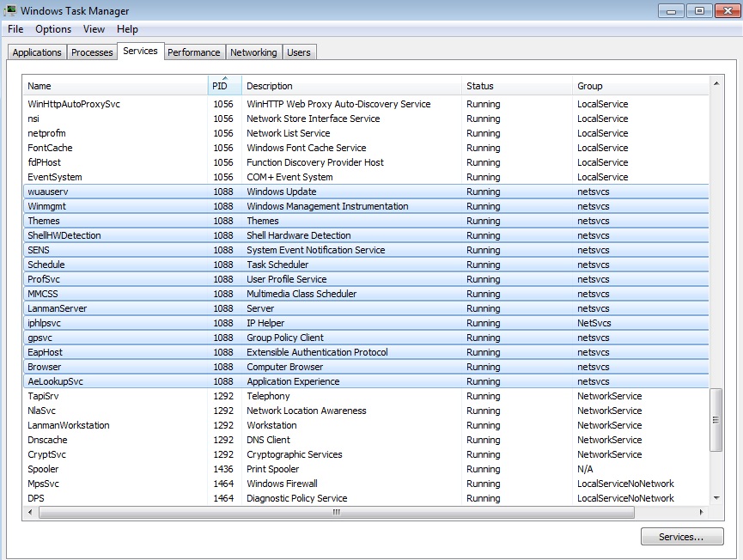
Task: Open the Options menu
Action: click(53, 29)
